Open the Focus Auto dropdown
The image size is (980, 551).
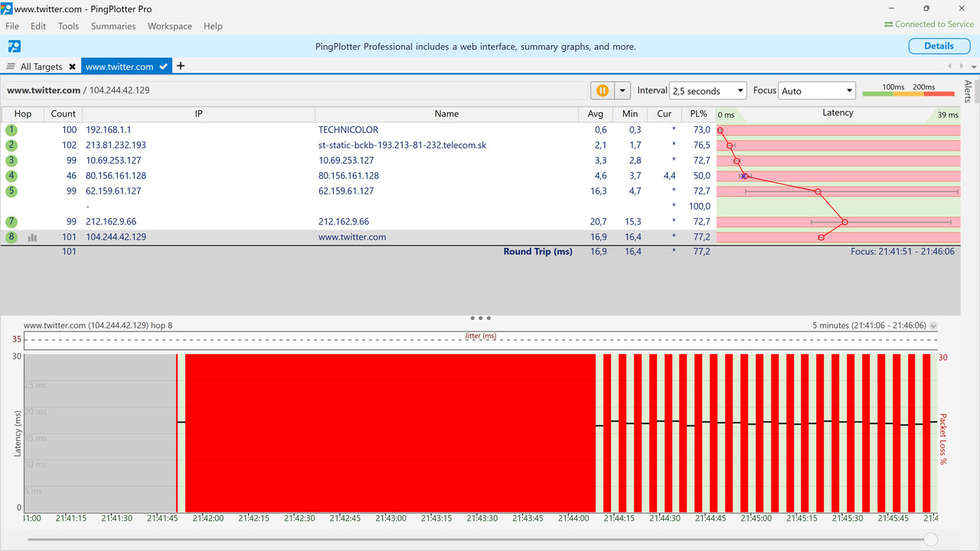816,90
